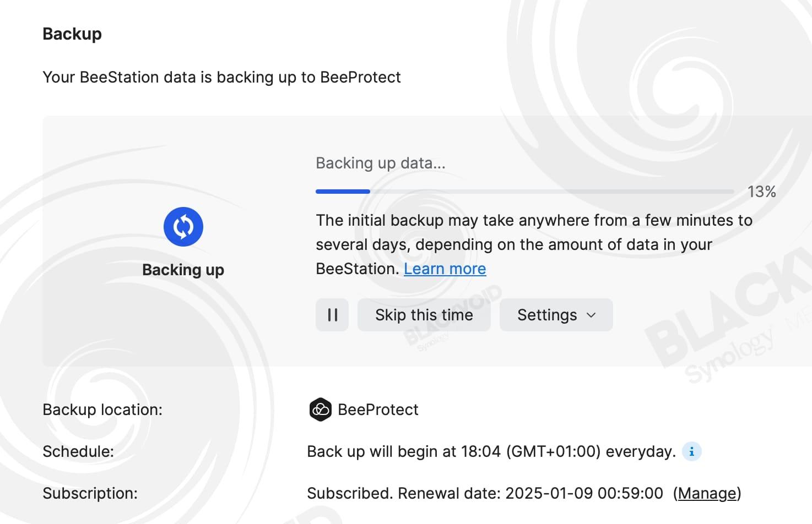Viewport: 812px width, 524px height.
Task: Click the BeeProtect location name
Action: pyautogui.click(x=378, y=410)
